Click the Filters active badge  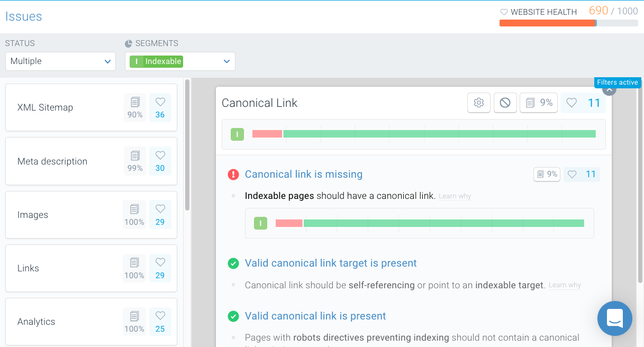(618, 82)
